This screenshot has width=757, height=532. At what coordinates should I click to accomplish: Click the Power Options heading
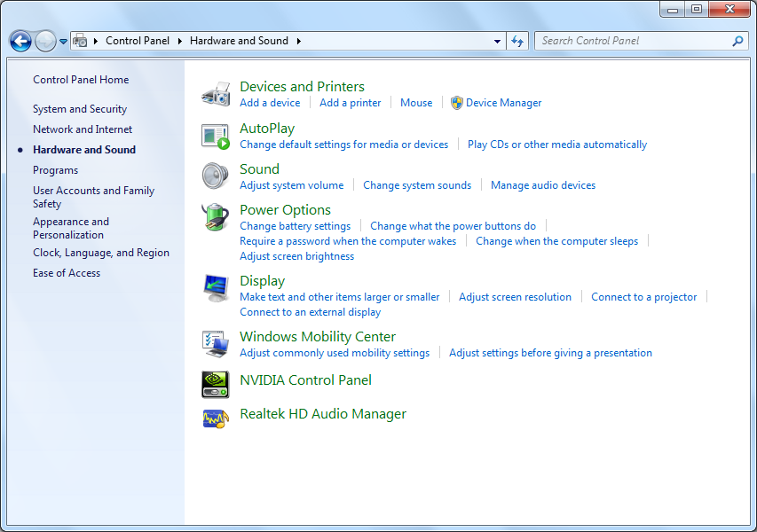tap(286, 210)
